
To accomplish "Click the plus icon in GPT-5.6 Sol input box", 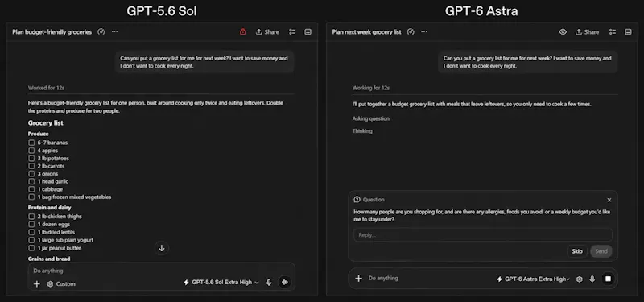I will pos(36,284).
